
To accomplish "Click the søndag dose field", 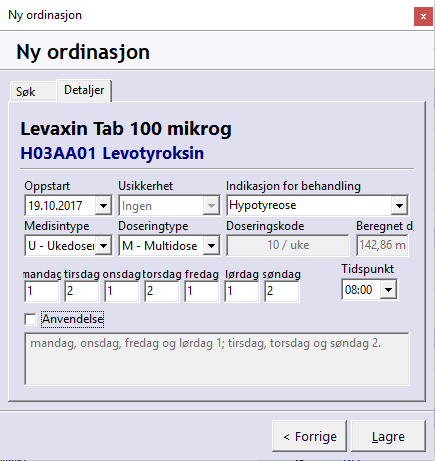I will [x=282, y=291].
